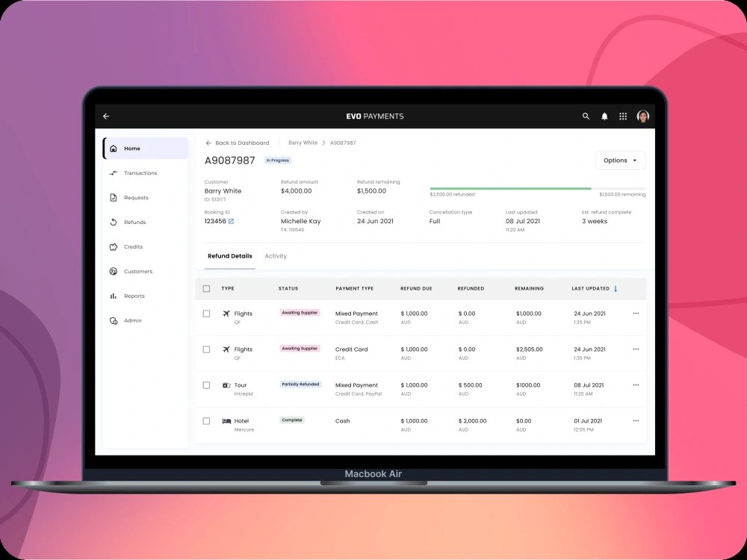Open Customers in the sidebar menu
Image resolution: width=747 pixels, height=560 pixels.
click(146, 272)
